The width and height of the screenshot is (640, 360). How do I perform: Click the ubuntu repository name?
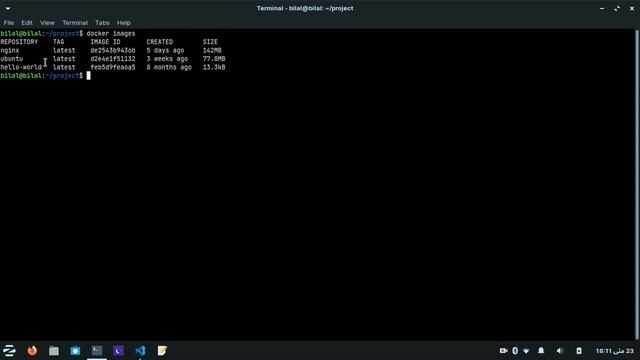click(x=12, y=59)
